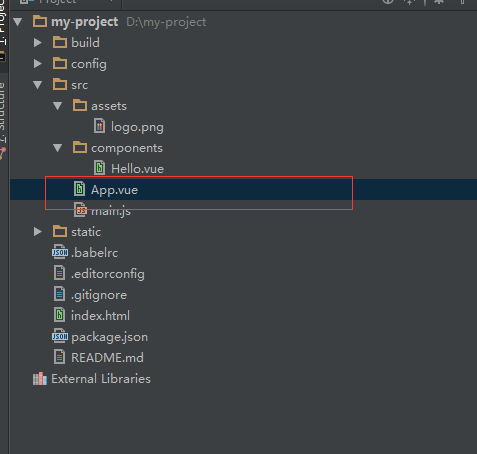Select package.json file name
This screenshot has height=454, width=477.
pos(109,337)
